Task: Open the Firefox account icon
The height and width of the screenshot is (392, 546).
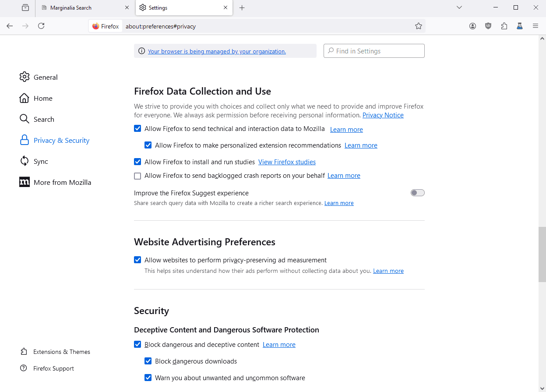Action: coord(472,26)
